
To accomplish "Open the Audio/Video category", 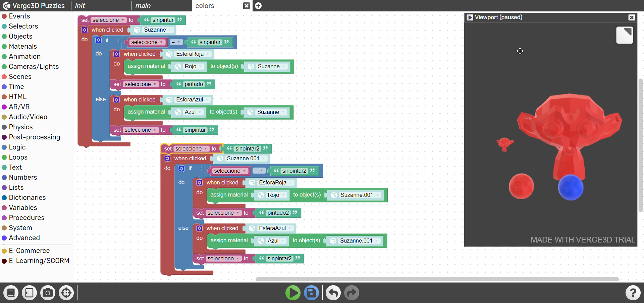I will coord(28,117).
